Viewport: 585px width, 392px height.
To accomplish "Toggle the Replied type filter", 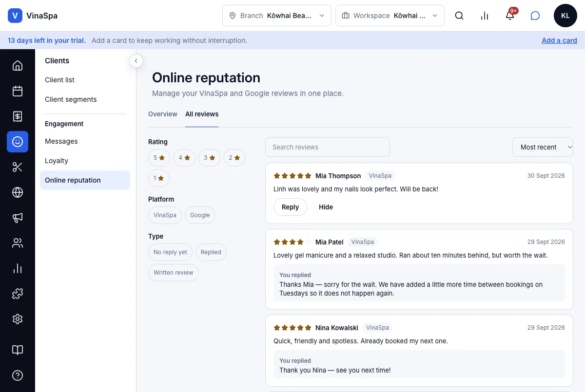I will [211, 252].
